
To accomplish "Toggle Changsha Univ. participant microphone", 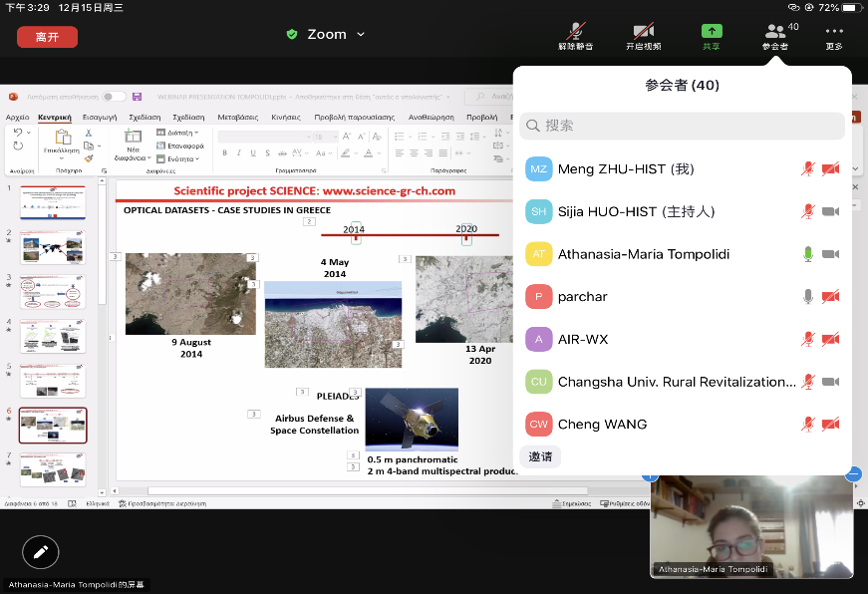I will (x=807, y=382).
